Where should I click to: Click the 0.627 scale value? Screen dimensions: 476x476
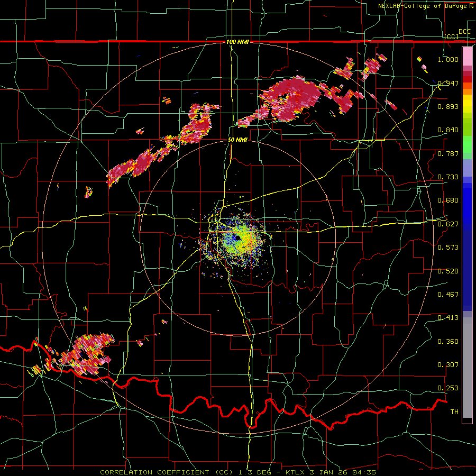click(448, 224)
